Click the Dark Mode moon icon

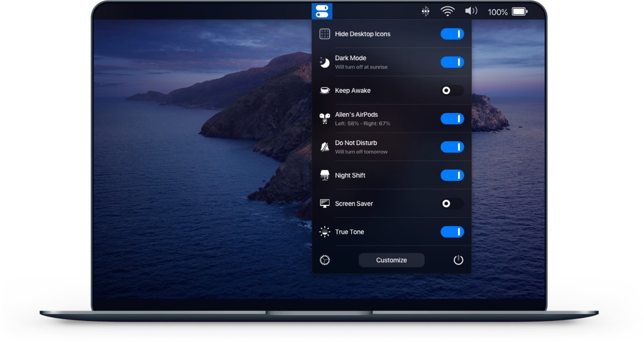coord(325,62)
